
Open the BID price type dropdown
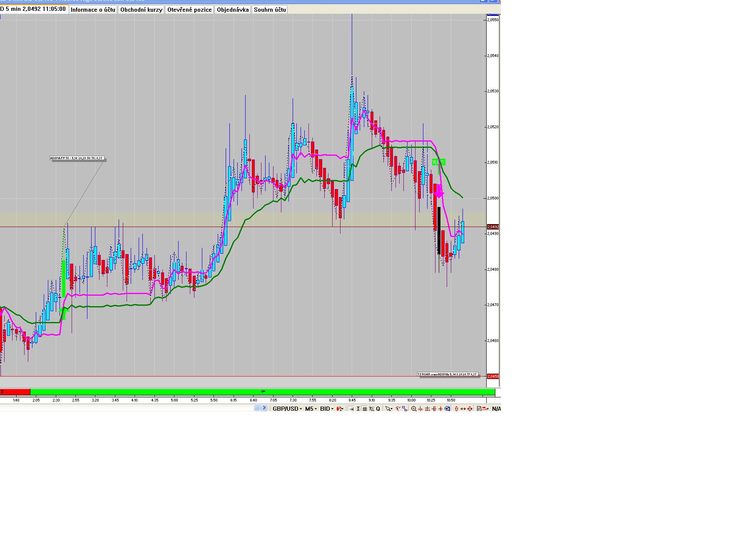coord(327,409)
